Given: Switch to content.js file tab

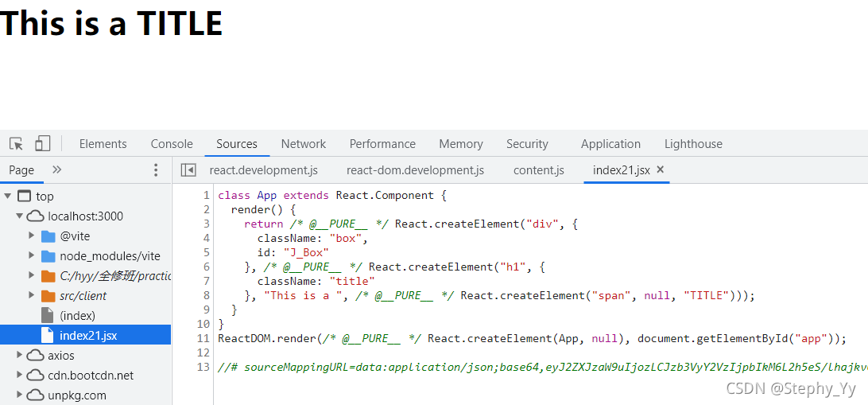Looking at the screenshot, I should click(539, 170).
